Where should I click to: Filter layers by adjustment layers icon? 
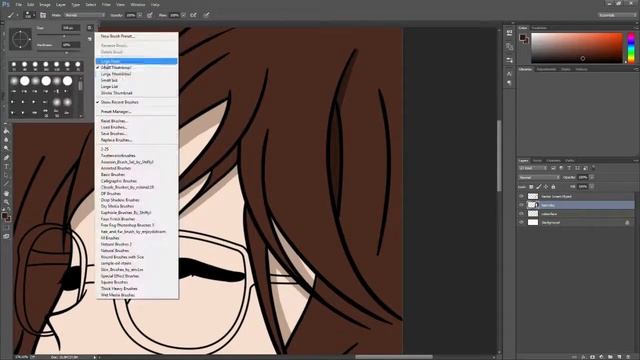pos(561,168)
